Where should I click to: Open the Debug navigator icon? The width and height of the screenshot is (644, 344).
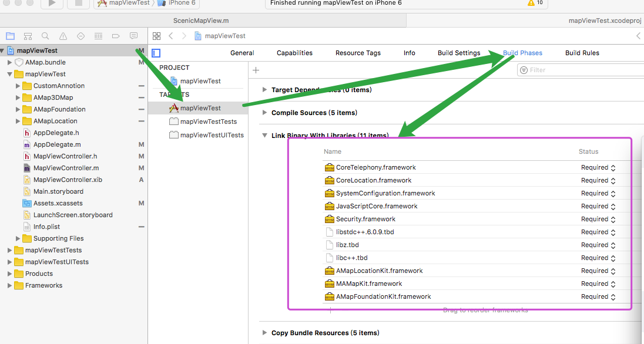tap(98, 36)
